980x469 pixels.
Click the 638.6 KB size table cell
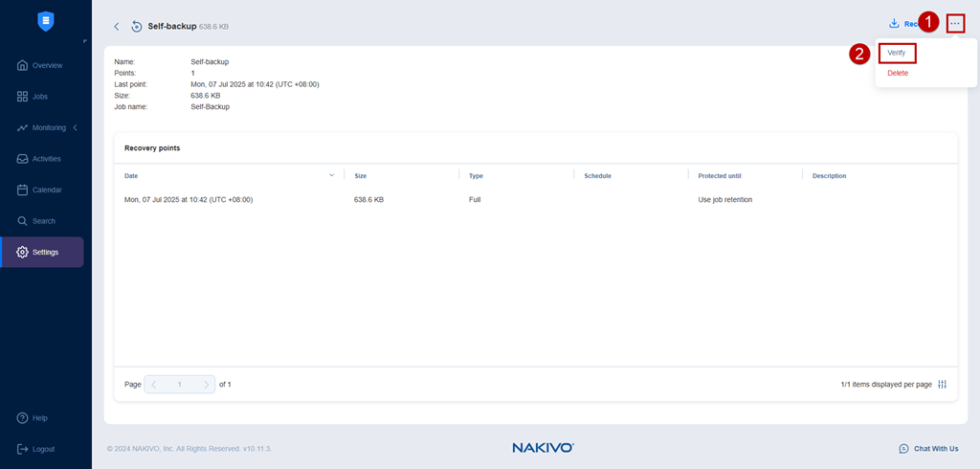[368, 200]
